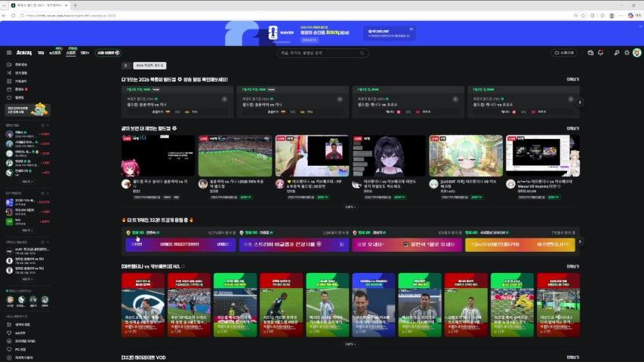Toggle reminder bell on first World Cup schedule card
The height and width of the screenshot is (362, 644).
pyautogui.click(x=224, y=100)
